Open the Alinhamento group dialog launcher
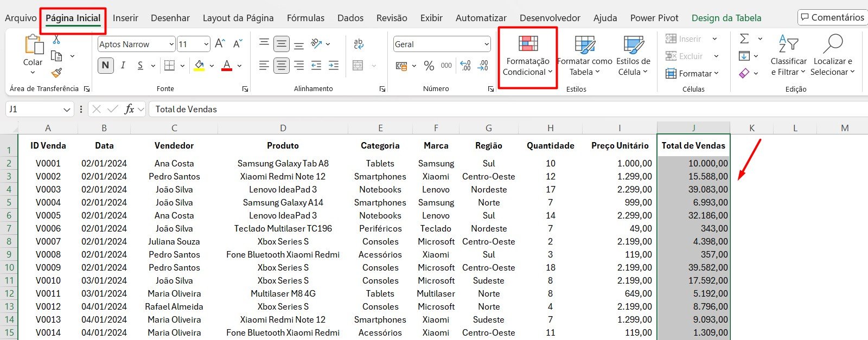 click(382, 89)
